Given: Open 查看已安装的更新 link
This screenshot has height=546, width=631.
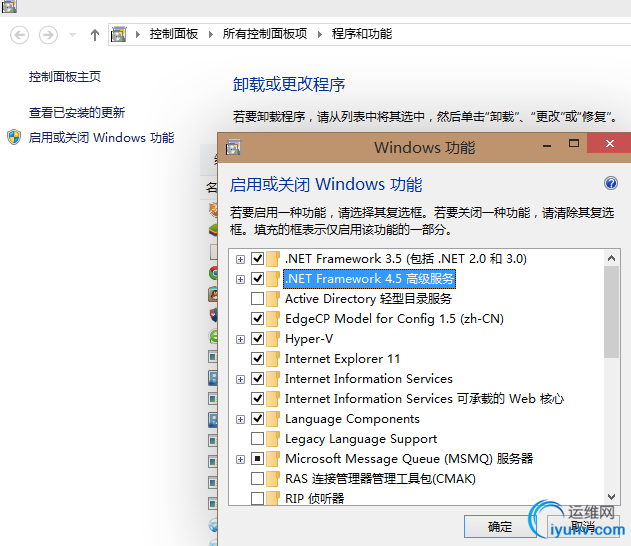Looking at the screenshot, I should (x=77, y=112).
